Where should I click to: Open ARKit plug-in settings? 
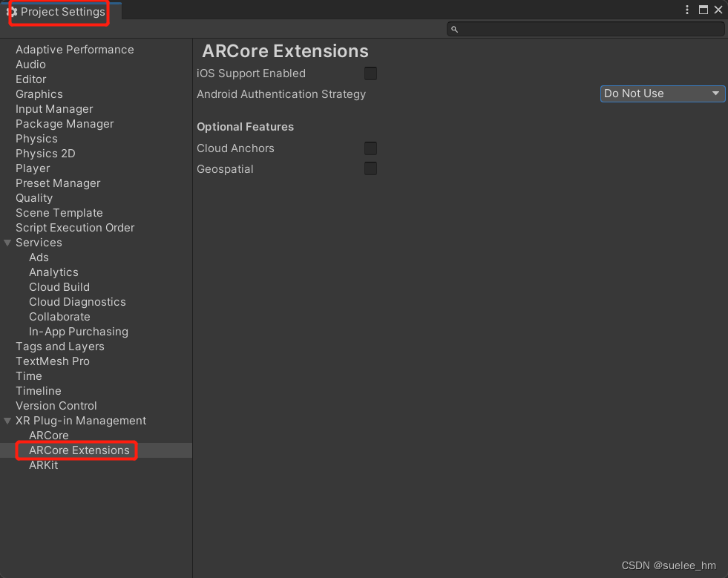(44, 465)
